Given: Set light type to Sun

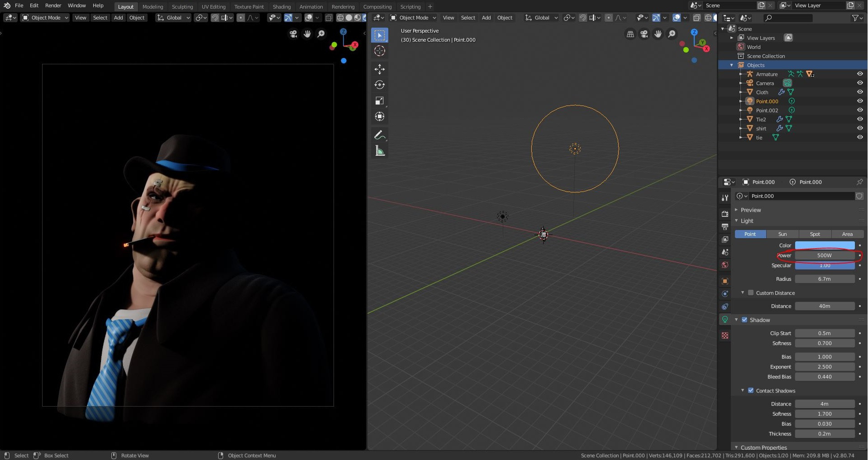Looking at the screenshot, I should [x=782, y=234].
